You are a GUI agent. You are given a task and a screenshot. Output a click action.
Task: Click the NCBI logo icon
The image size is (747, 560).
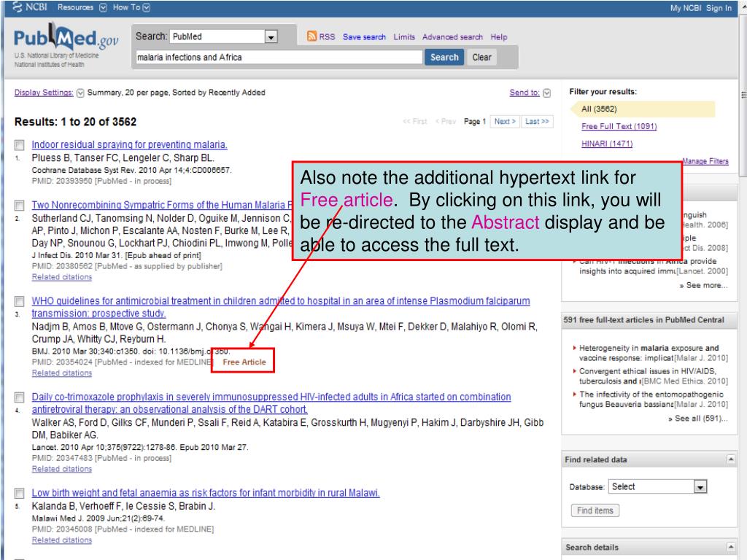(18, 7)
